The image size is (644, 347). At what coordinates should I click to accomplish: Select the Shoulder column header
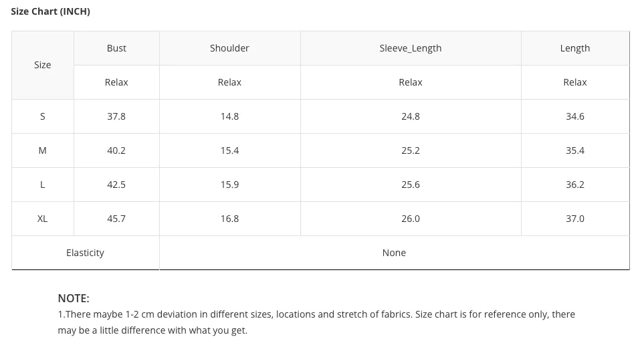pyautogui.click(x=229, y=48)
